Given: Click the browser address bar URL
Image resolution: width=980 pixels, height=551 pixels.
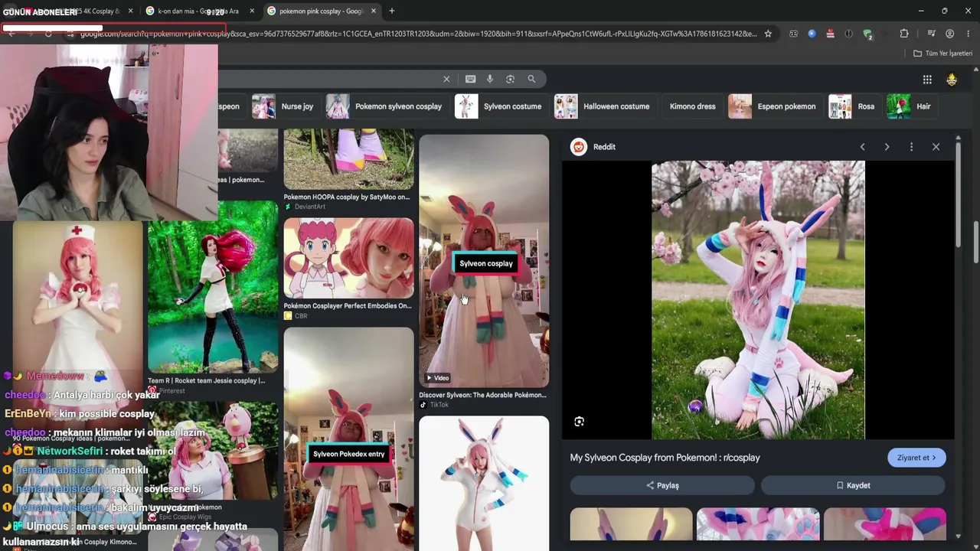Looking at the screenshot, I should click(418, 34).
